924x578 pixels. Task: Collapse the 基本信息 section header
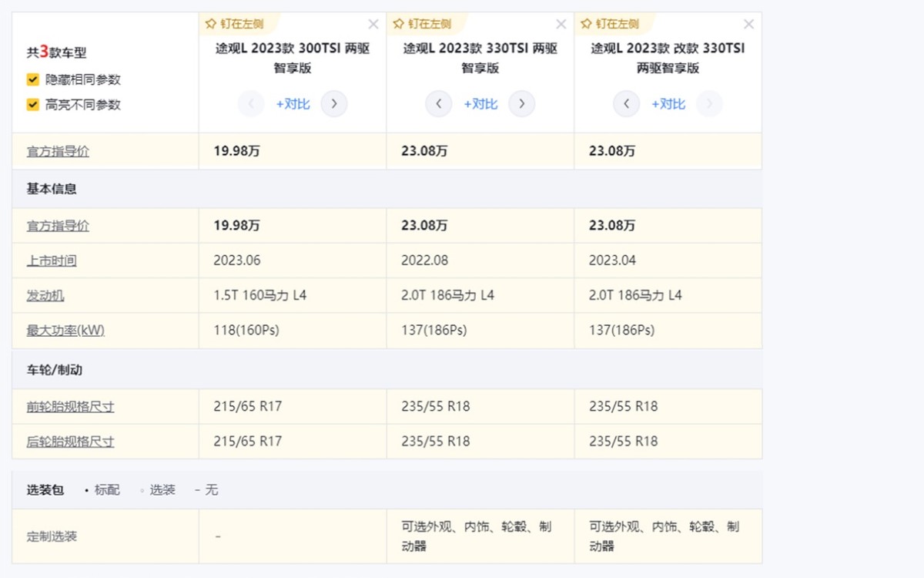pyautogui.click(x=44, y=189)
